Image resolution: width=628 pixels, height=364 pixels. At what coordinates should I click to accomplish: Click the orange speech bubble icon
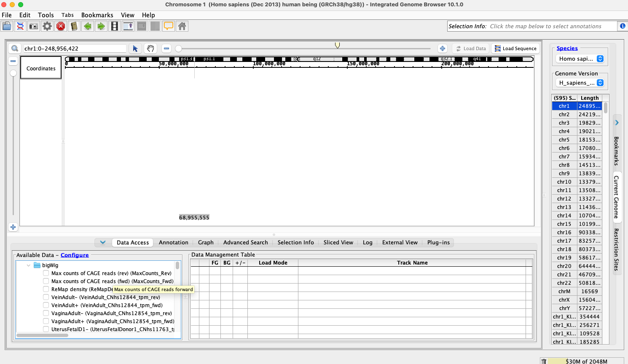click(169, 26)
